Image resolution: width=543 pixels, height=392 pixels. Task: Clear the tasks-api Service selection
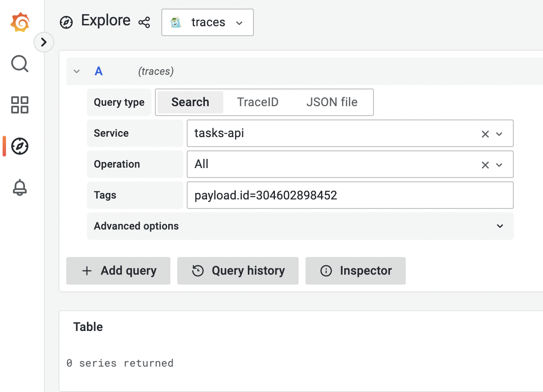[485, 134]
